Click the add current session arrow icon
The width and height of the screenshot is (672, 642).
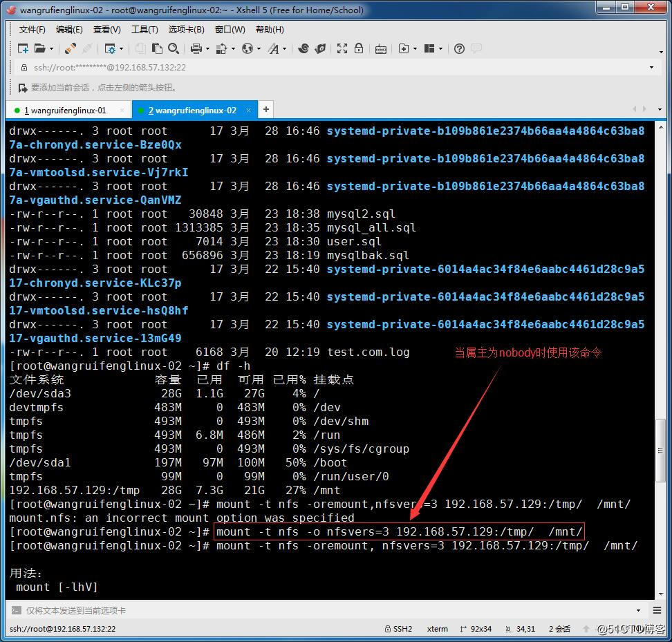pos(23,88)
